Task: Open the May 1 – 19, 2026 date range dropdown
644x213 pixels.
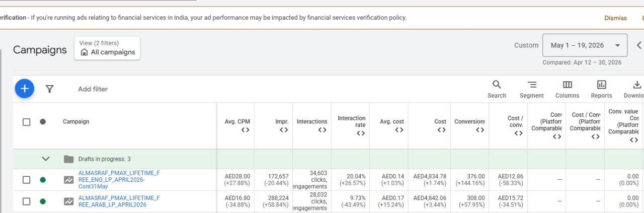Action: [x=585, y=45]
